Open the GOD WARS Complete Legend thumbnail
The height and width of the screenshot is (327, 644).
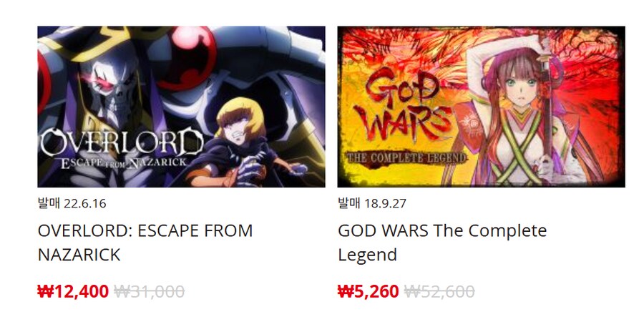pos(482,107)
